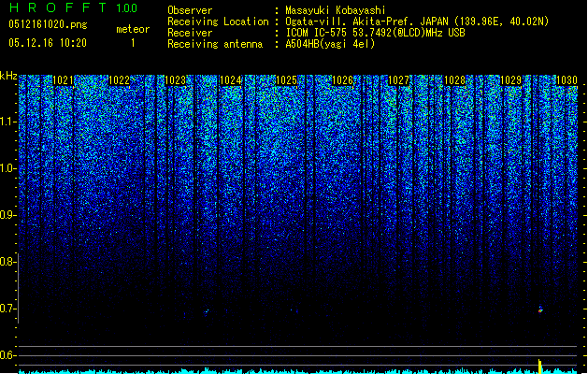Screen dimensions: 588x374
Task: Click the 'Observer' field label
Action: 190,10
